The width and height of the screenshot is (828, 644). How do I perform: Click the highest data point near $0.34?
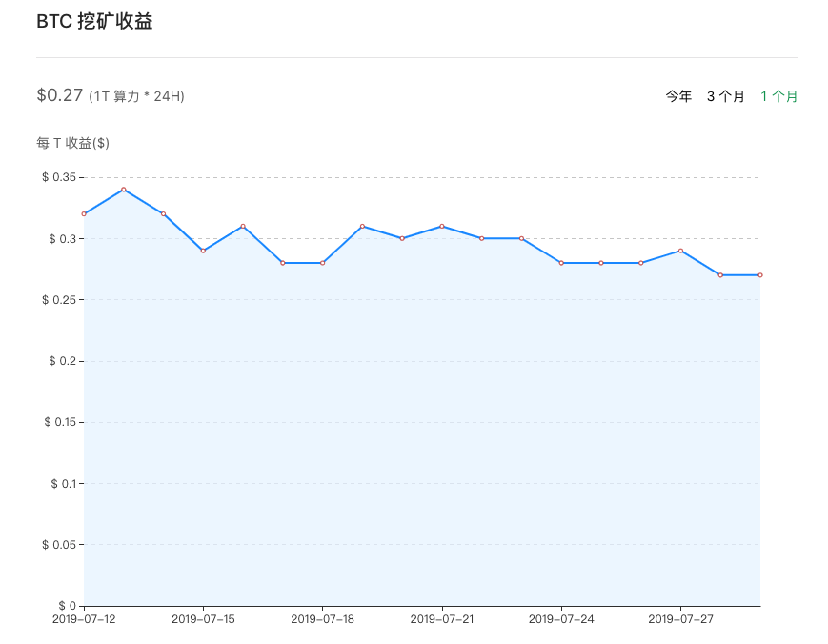click(x=124, y=190)
